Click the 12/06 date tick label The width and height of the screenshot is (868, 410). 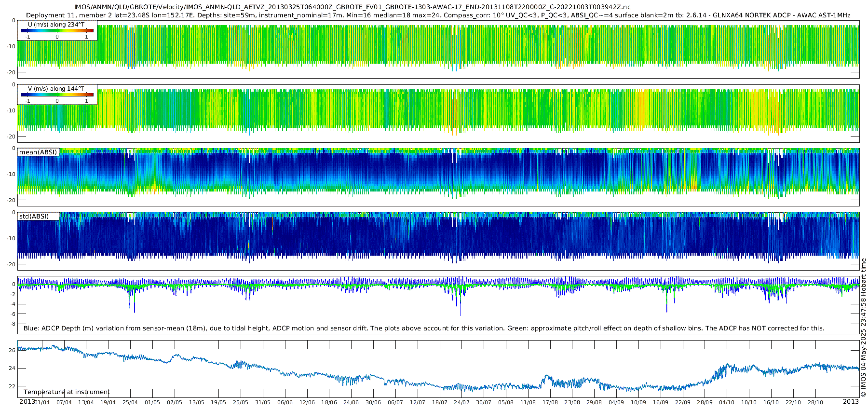point(307,402)
